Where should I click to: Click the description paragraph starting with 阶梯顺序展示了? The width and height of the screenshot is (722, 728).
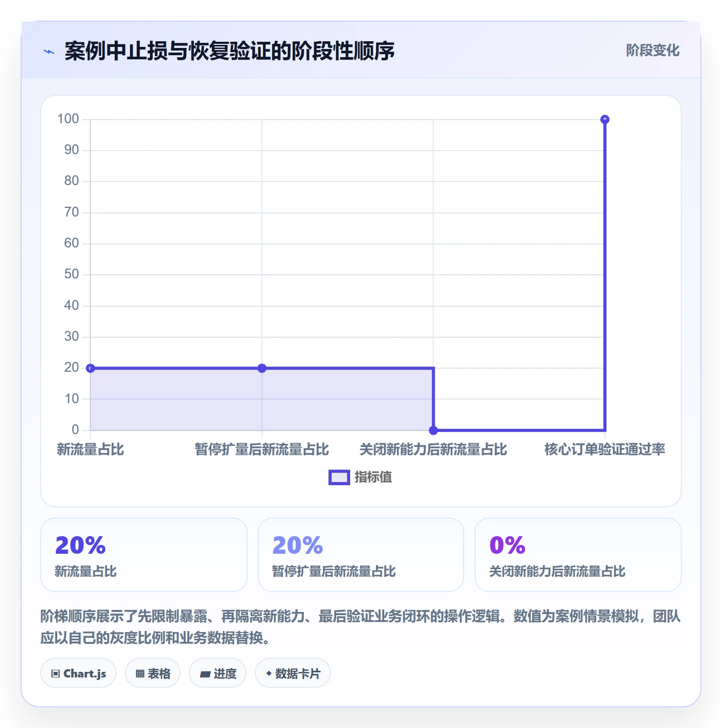click(360, 627)
